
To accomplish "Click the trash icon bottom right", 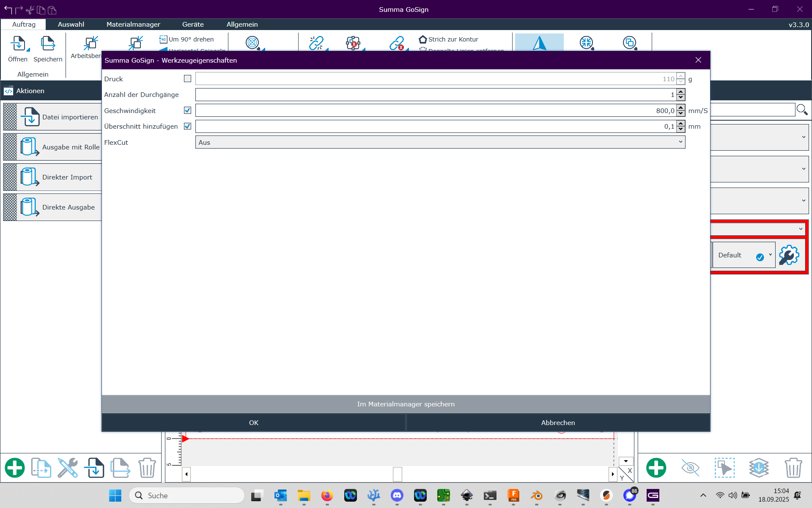I will tap(793, 468).
